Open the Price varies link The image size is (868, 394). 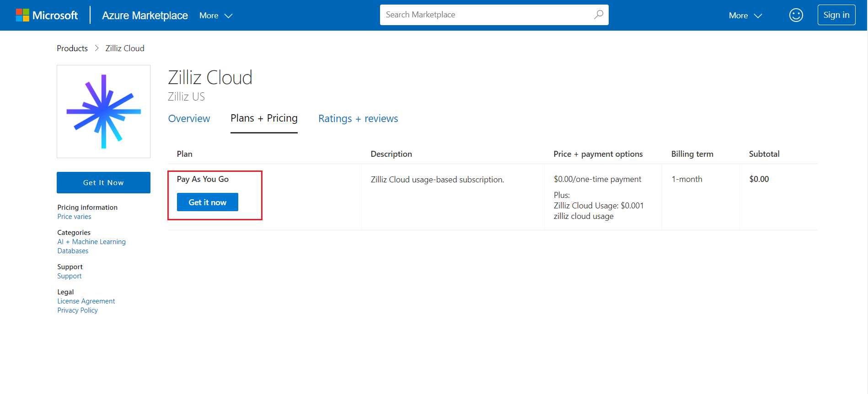74,217
